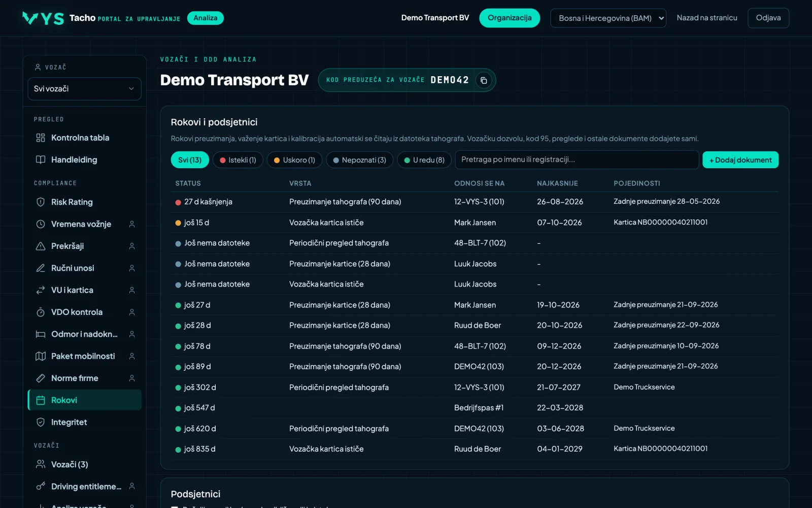
Task: Click the Dodaj dokument button
Action: [740, 160]
